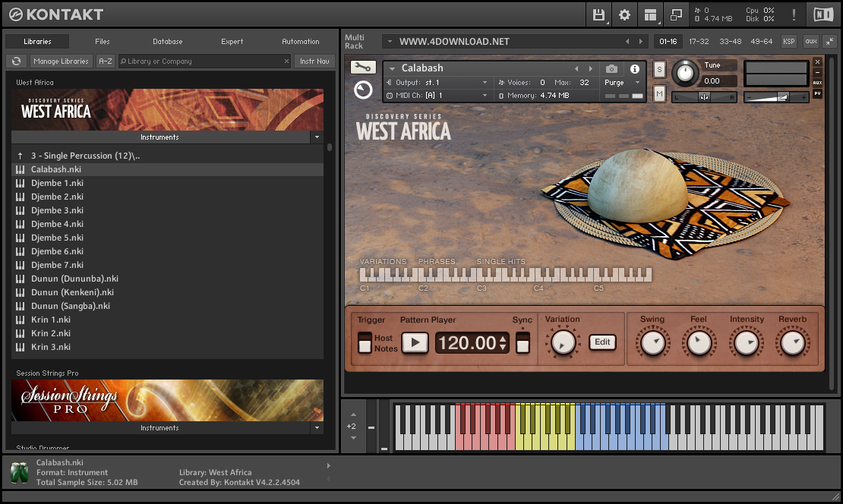
Task: Switch to the Expert tab
Action: click(x=232, y=42)
